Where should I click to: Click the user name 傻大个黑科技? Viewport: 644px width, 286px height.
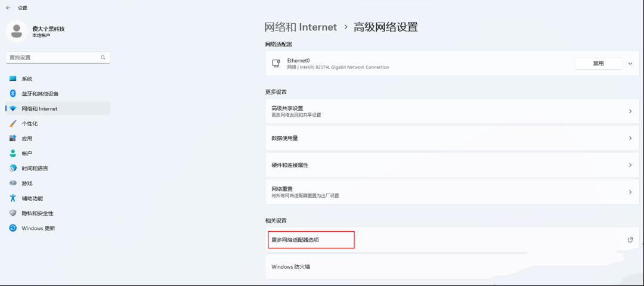coord(48,29)
